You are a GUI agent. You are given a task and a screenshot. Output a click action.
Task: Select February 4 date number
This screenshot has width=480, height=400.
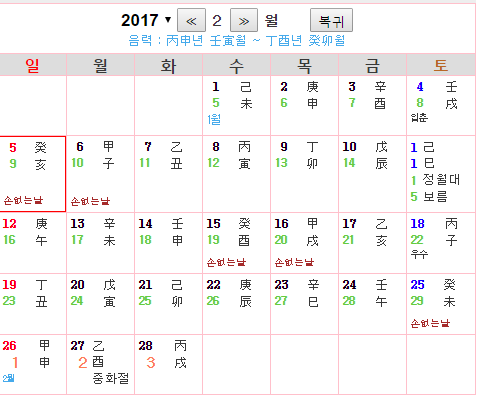(x=420, y=87)
